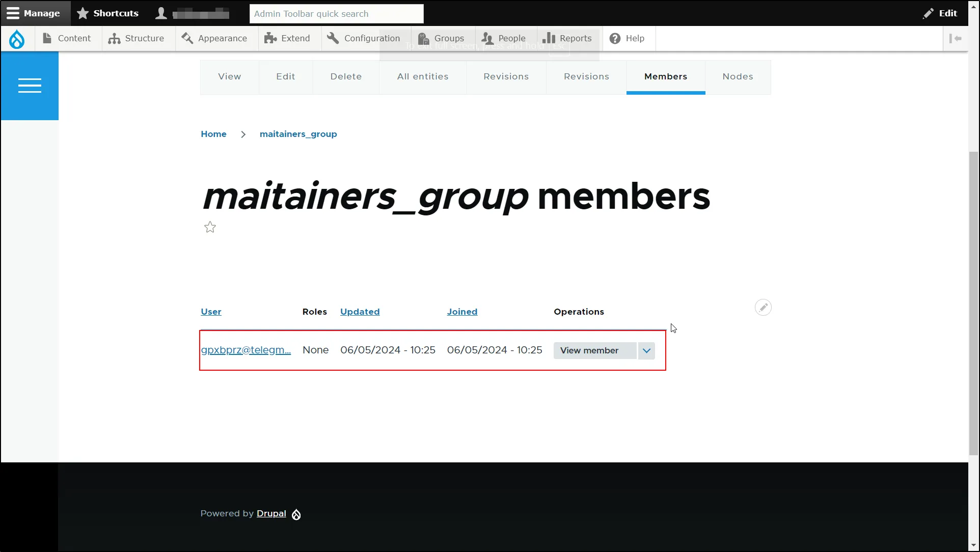980x552 pixels.
Task: Switch to the Nodes tab
Action: click(x=739, y=76)
